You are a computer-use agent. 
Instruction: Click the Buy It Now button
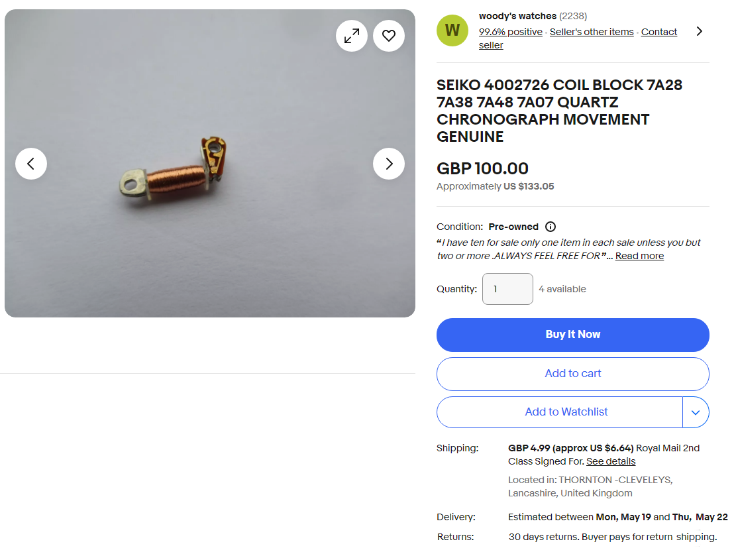click(x=572, y=335)
